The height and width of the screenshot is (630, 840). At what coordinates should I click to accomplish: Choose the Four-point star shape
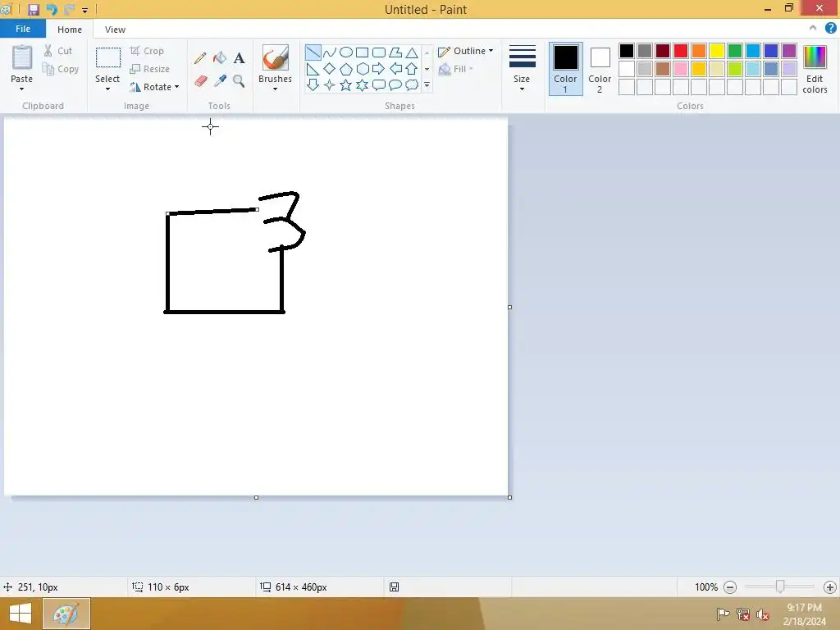[330, 84]
